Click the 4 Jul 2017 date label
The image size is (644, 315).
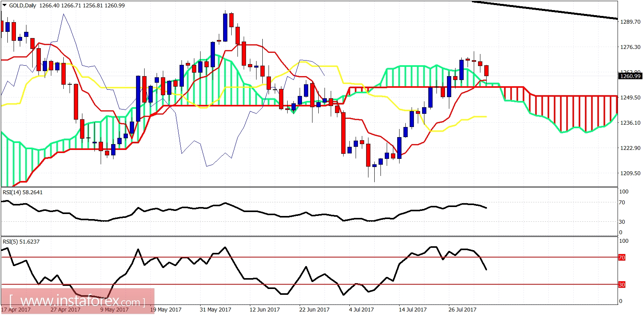tap(361, 310)
